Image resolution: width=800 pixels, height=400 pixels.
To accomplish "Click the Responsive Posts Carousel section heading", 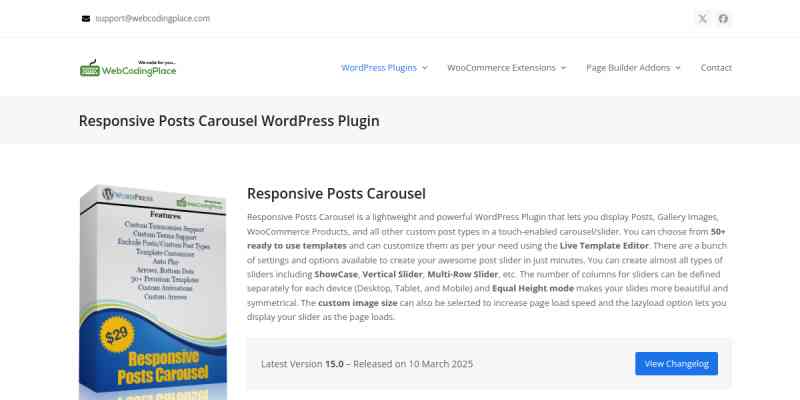I will point(336,194).
